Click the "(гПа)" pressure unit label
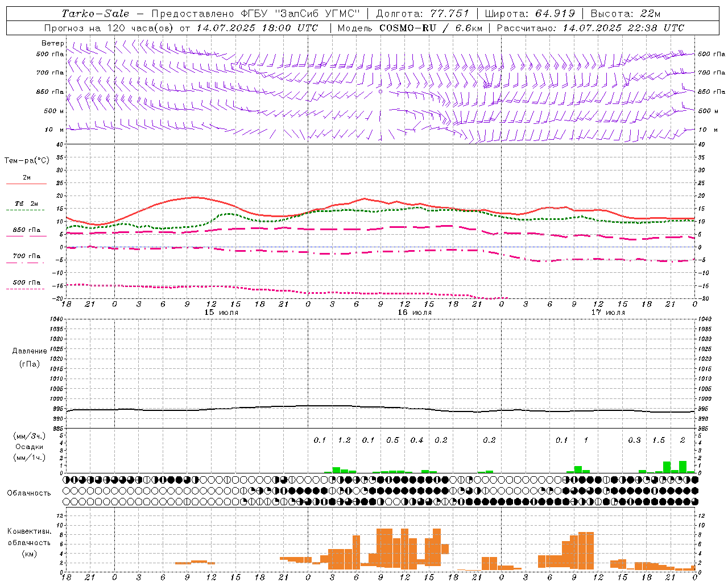Screen dimensions: 728x582 30,364
